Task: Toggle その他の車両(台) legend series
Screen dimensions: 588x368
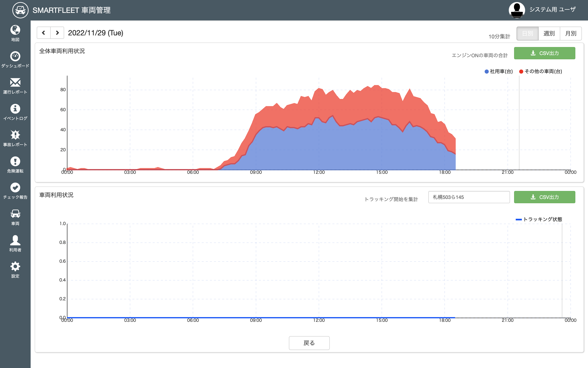Action: pyautogui.click(x=540, y=71)
